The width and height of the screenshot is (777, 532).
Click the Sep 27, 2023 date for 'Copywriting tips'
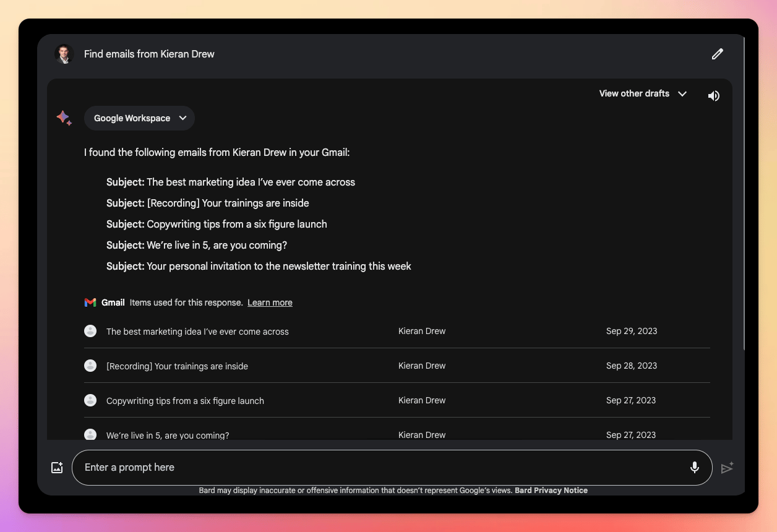tap(631, 400)
